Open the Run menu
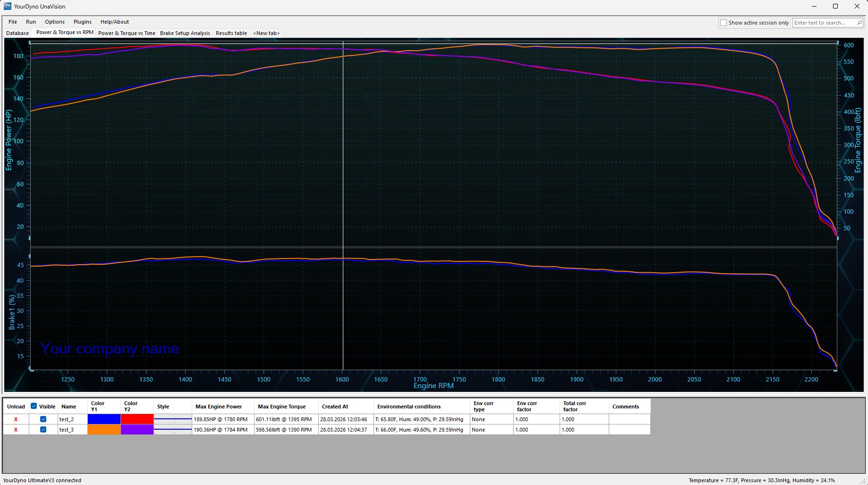Viewport: 868px width, 485px height. click(31, 22)
